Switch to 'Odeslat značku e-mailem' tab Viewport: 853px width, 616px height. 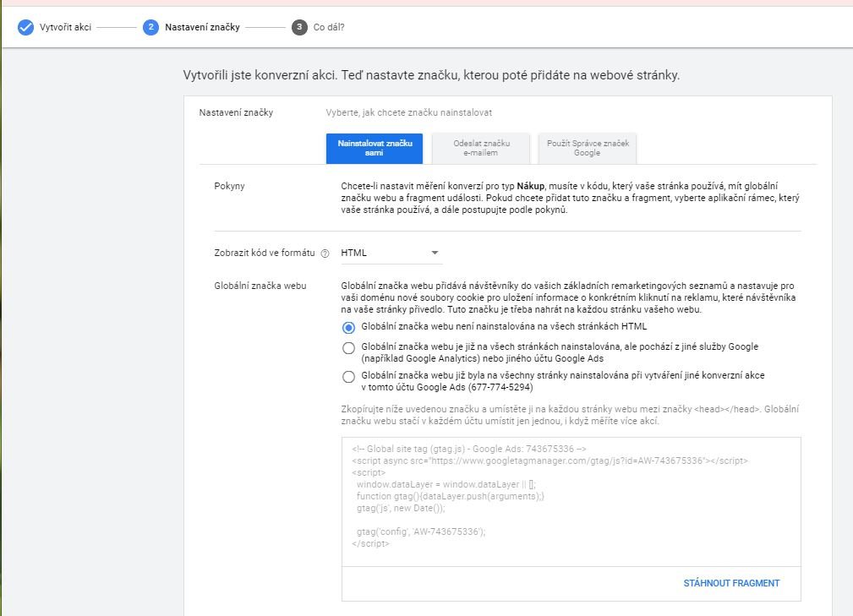tap(481, 149)
